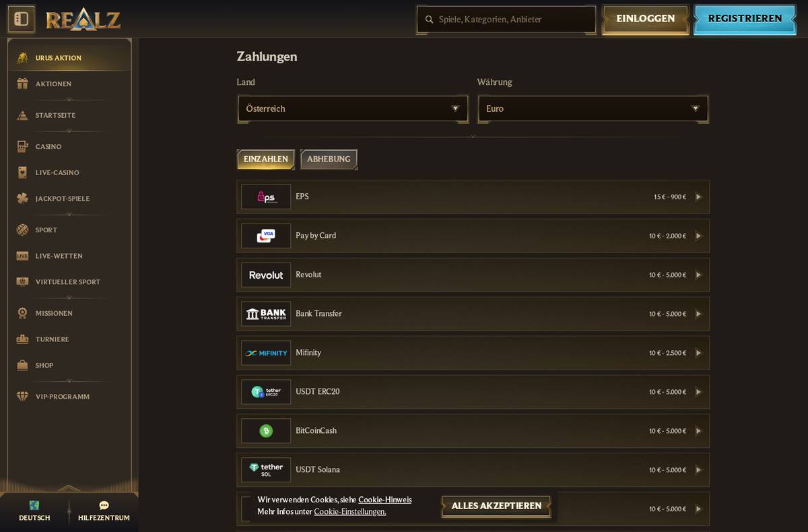Click the Sport ball icon
Screen dimensions: 808x532
(22, 230)
